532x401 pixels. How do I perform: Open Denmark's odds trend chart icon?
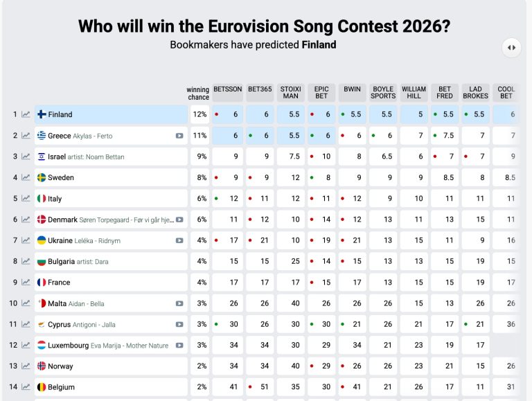click(26, 220)
